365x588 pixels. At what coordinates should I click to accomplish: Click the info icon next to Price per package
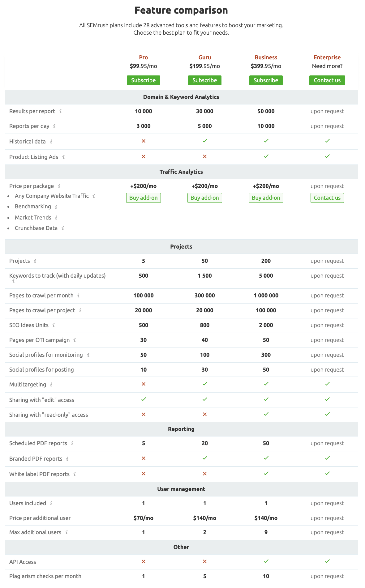click(59, 186)
